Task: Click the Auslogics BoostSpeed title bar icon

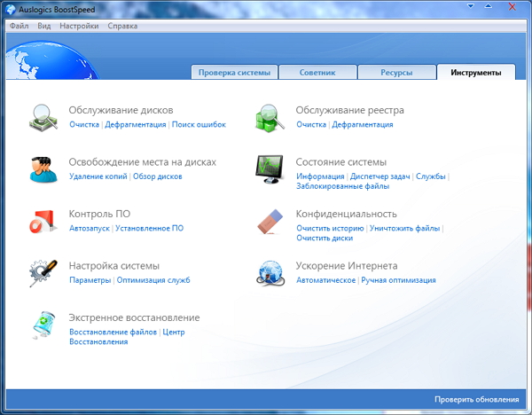Action: coord(11,10)
